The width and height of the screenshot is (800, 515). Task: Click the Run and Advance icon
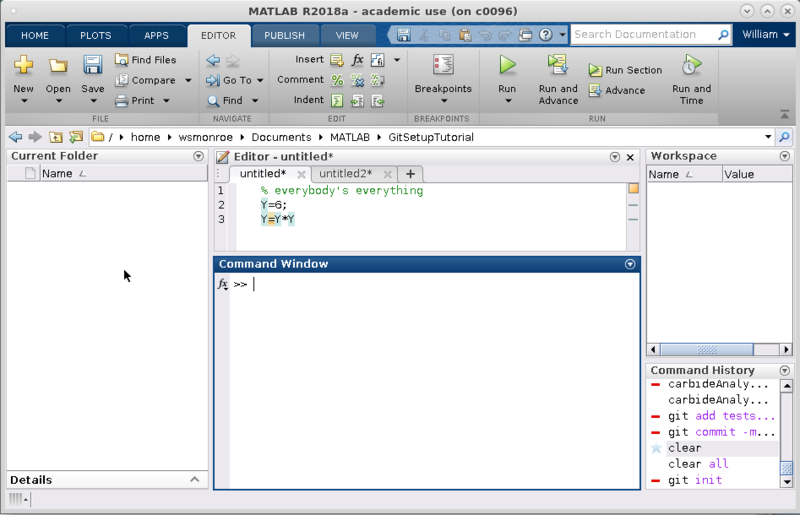pos(558,66)
